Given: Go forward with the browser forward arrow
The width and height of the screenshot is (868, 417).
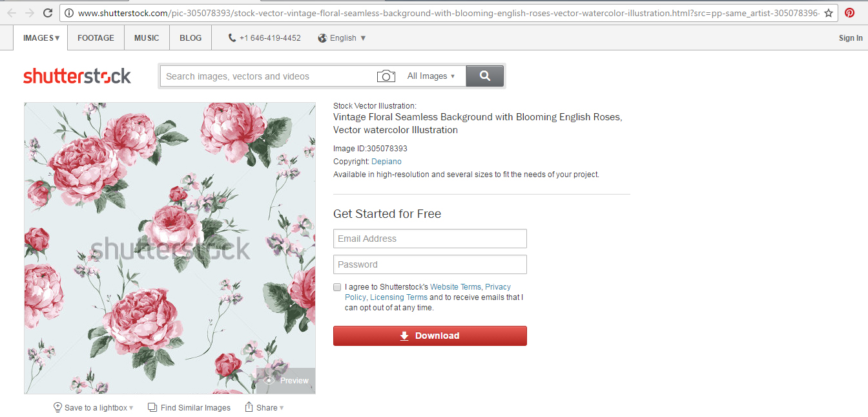Looking at the screenshot, I should pyautogui.click(x=29, y=12).
